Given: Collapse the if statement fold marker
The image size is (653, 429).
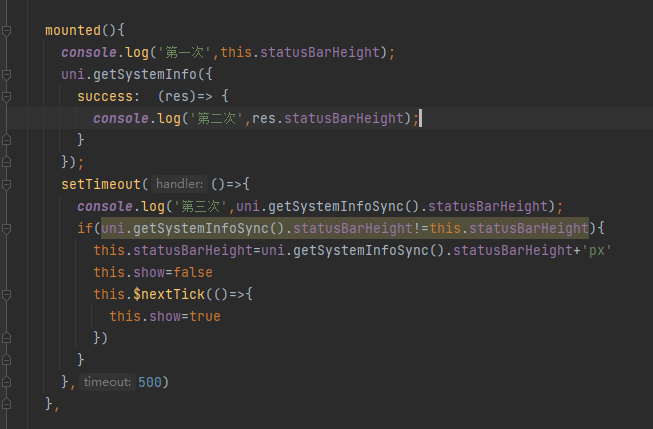Looking at the screenshot, I should 6,229.
